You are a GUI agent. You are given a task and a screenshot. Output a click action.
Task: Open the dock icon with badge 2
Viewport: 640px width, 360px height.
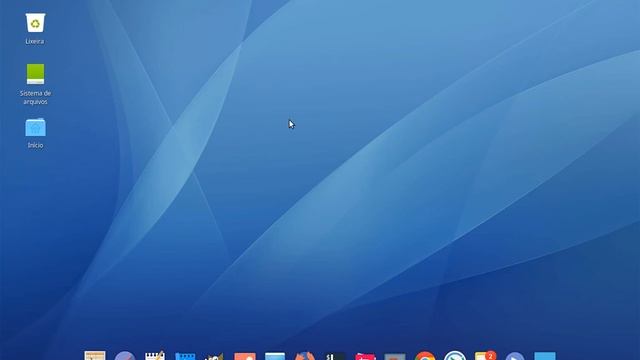pyautogui.click(x=485, y=356)
